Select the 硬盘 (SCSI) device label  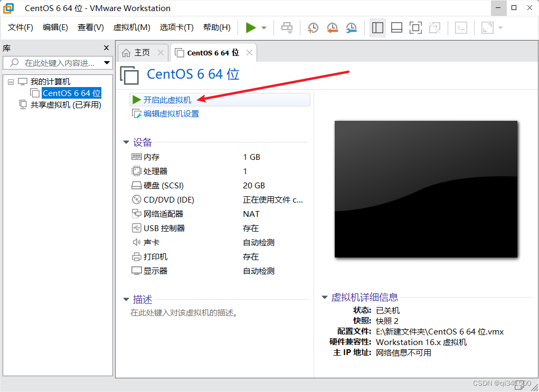pyautogui.click(x=164, y=186)
